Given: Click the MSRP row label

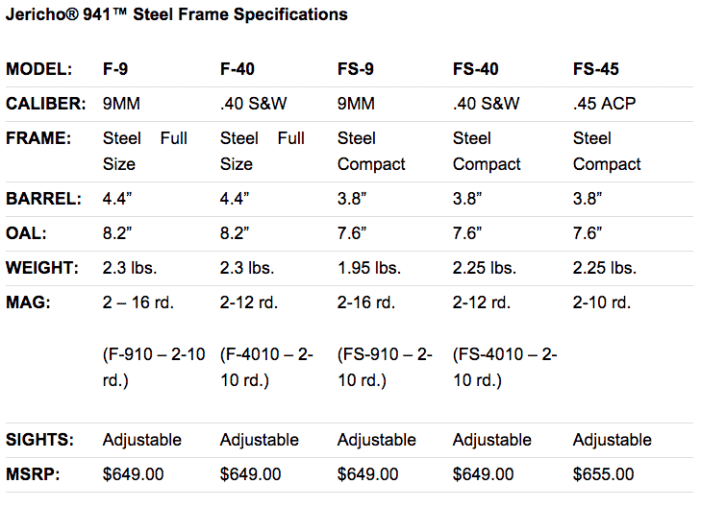Looking at the screenshot, I should click(x=32, y=474).
